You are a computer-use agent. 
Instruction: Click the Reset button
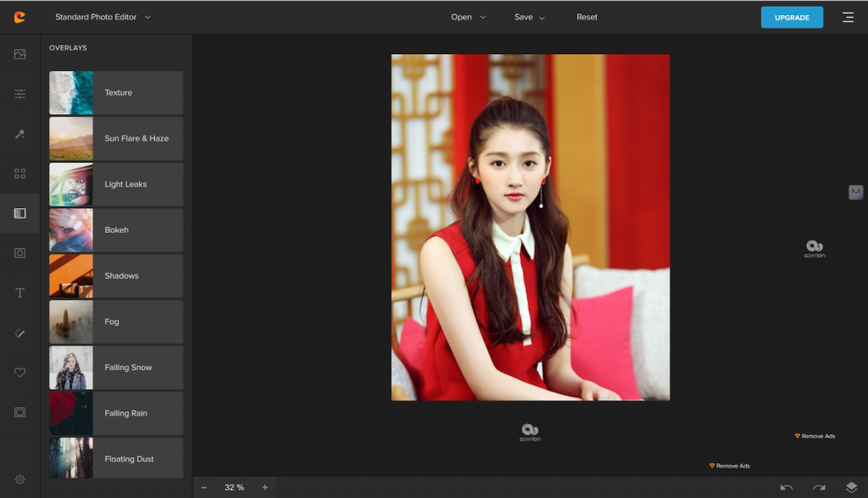pos(587,17)
